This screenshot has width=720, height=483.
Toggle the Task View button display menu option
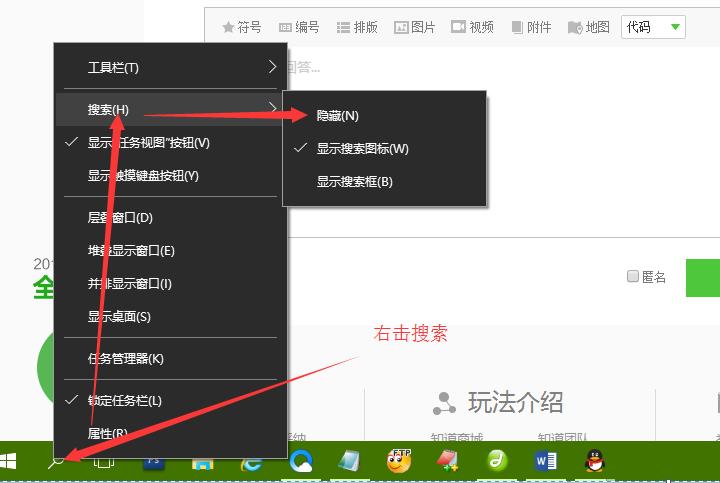pos(171,142)
